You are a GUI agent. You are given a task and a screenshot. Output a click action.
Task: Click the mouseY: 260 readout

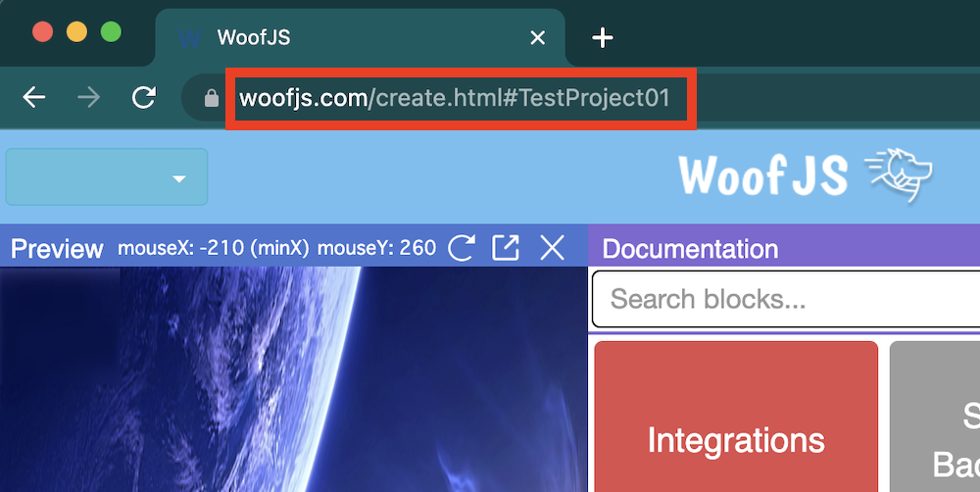(377, 248)
